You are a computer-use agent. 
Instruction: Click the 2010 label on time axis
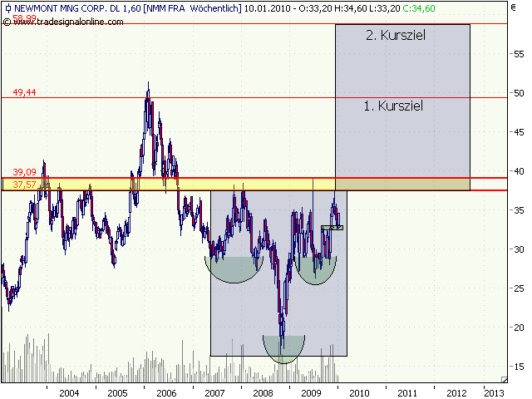click(x=359, y=393)
